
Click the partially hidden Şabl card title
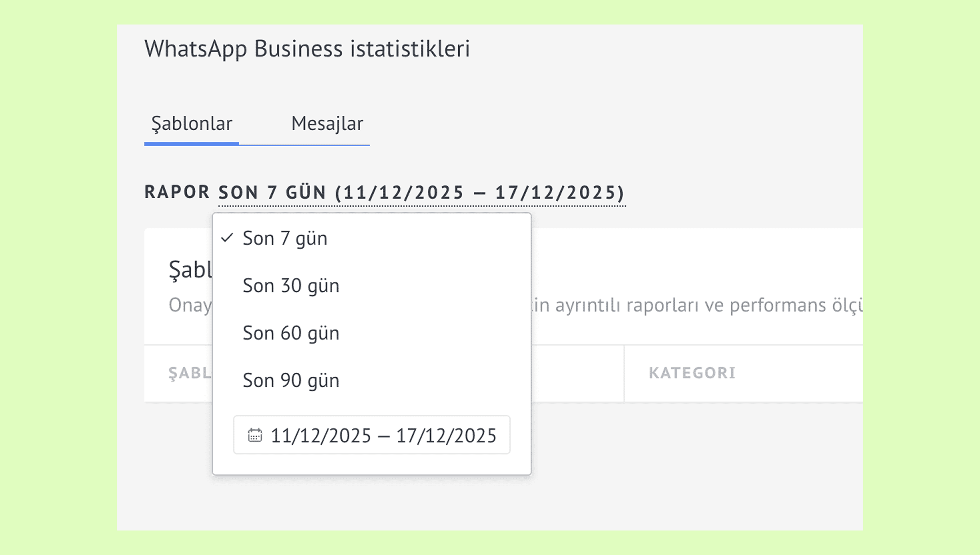tap(191, 270)
